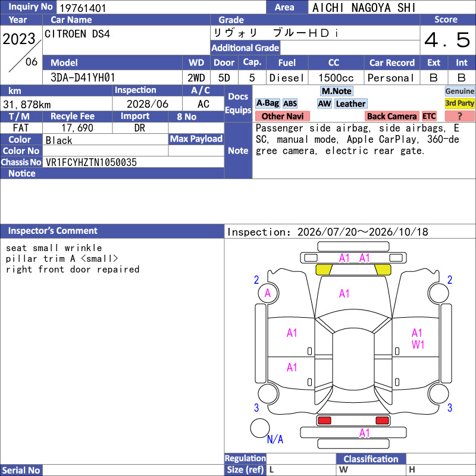Screen dimensions: 476x476
Task: Click the ETC equipment badge
Action: pos(429,116)
